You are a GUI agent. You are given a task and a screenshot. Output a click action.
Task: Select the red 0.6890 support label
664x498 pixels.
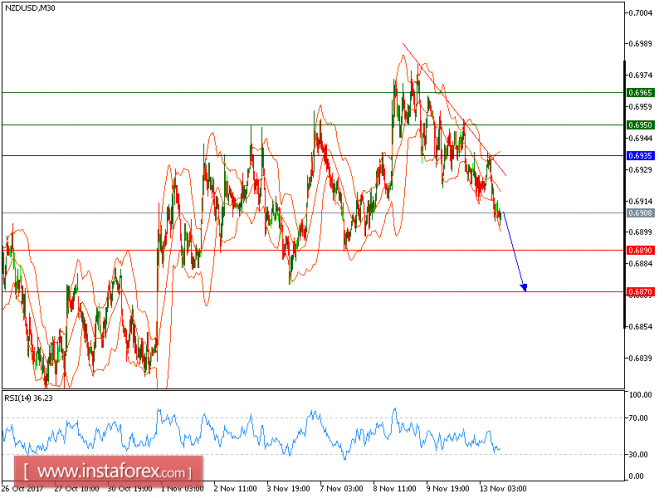[x=640, y=250]
